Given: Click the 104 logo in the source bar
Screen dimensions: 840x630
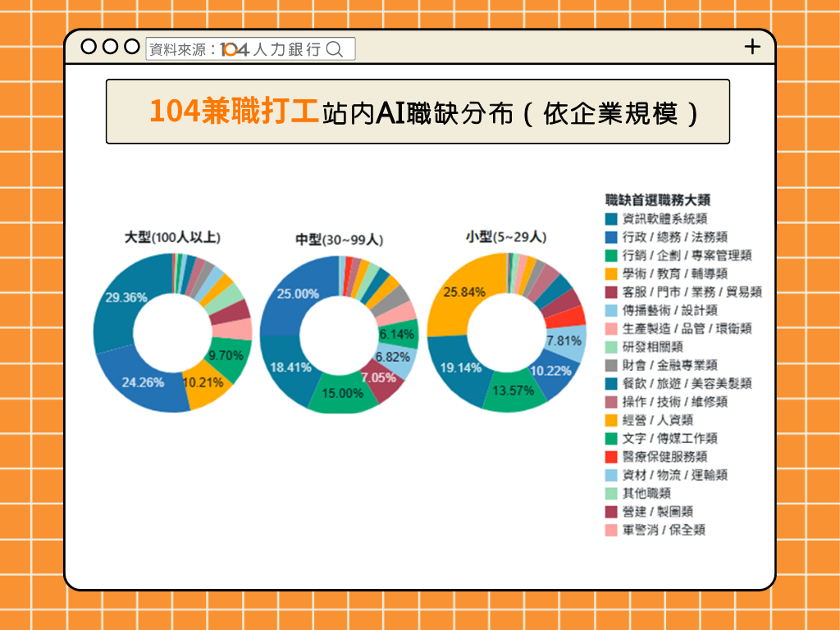Looking at the screenshot, I should [235, 50].
